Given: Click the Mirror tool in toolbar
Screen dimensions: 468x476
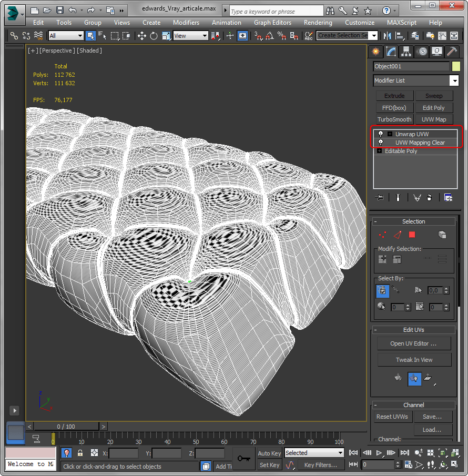Looking at the screenshot, I should click(x=388, y=36).
